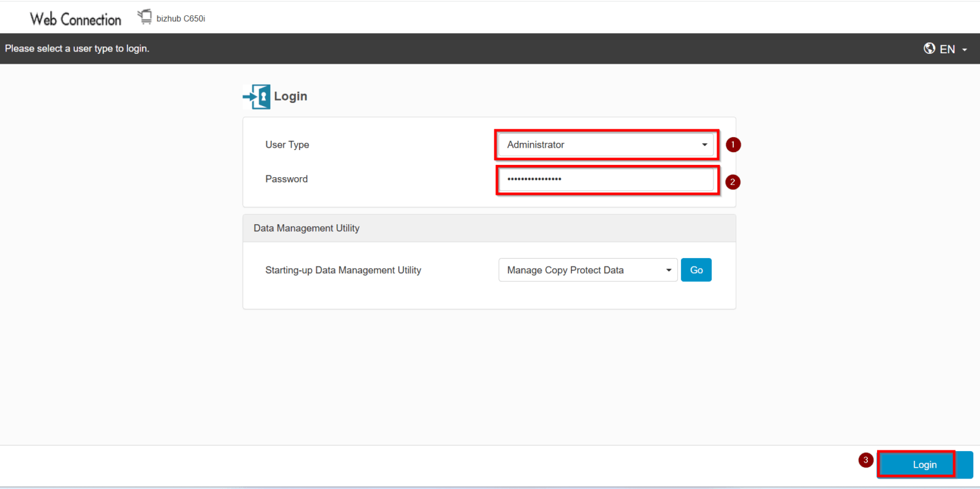Click the printer icon beside bizhub C650i

pyautogui.click(x=145, y=17)
